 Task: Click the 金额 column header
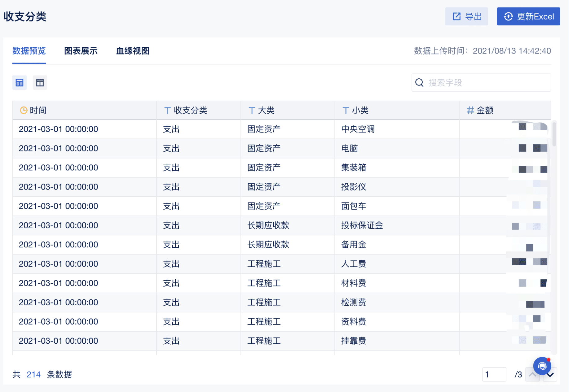point(505,110)
